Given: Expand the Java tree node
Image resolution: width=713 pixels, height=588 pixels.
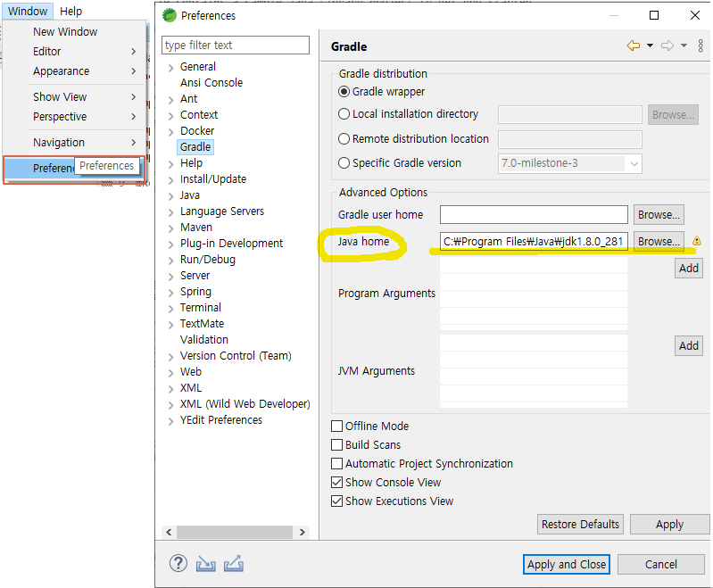Looking at the screenshot, I should tap(171, 196).
